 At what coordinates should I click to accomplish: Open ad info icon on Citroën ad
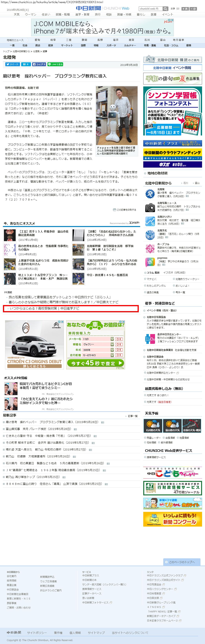59,322
